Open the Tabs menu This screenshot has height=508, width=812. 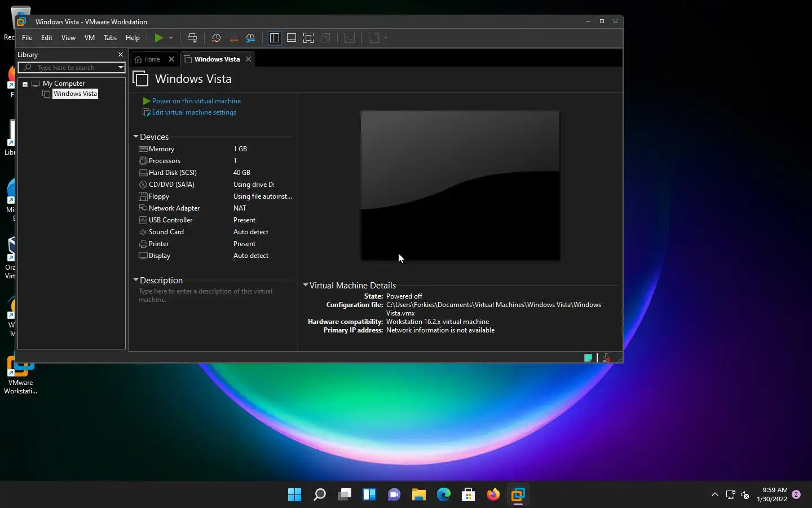coord(111,38)
